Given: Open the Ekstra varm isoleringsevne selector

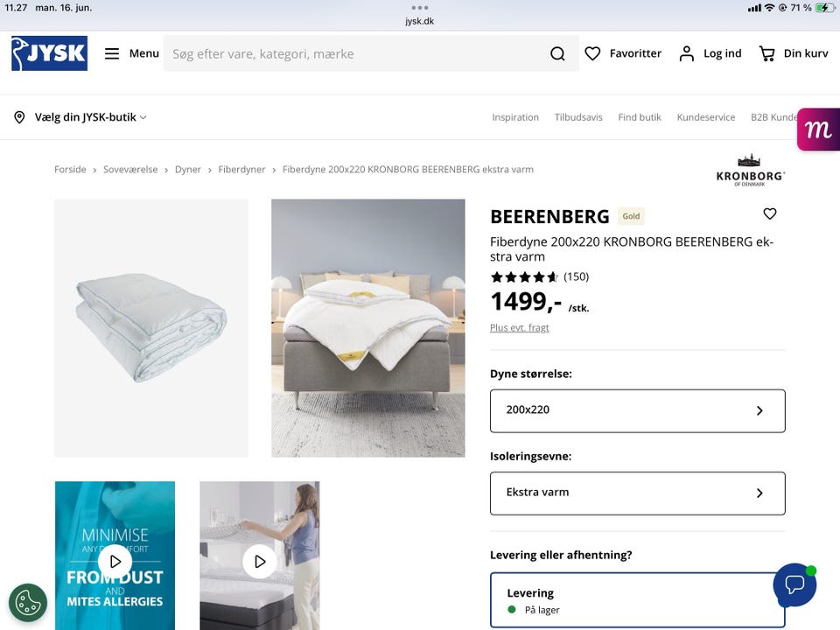Looking at the screenshot, I should point(637,493).
